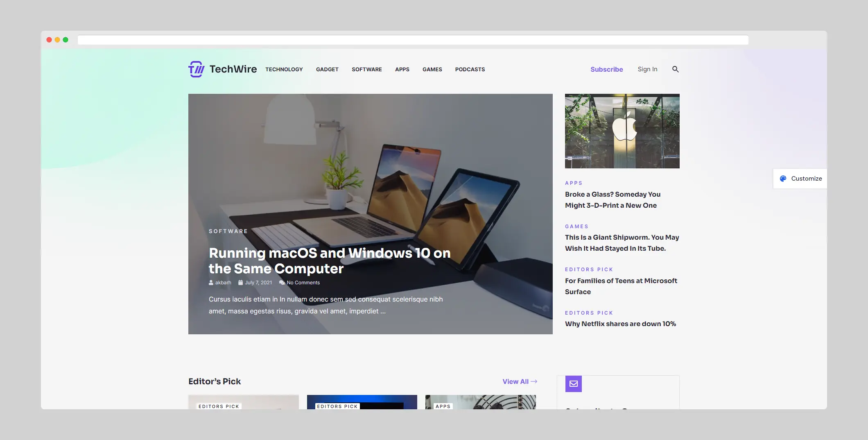Click the author akbarh user icon
868x440 pixels.
point(211,283)
